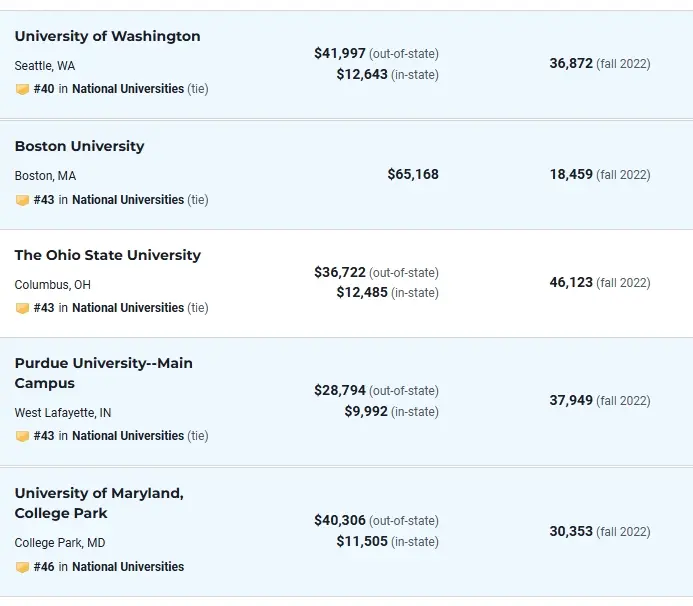
Task: Click the badge icon beside Boston University's #43 rank
Action: click(x=22, y=200)
